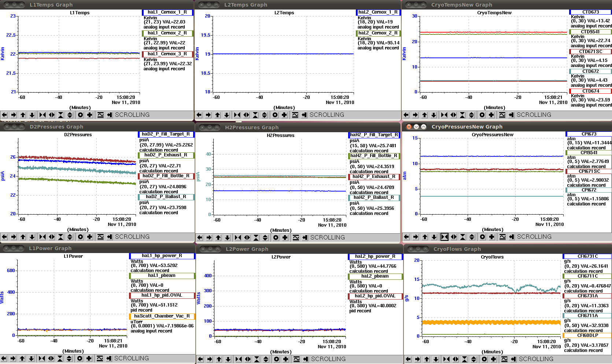Select the haL1_Cernox_1_R legend entry
Viewport: 612px width, 364px height.
tap(167, 12)
